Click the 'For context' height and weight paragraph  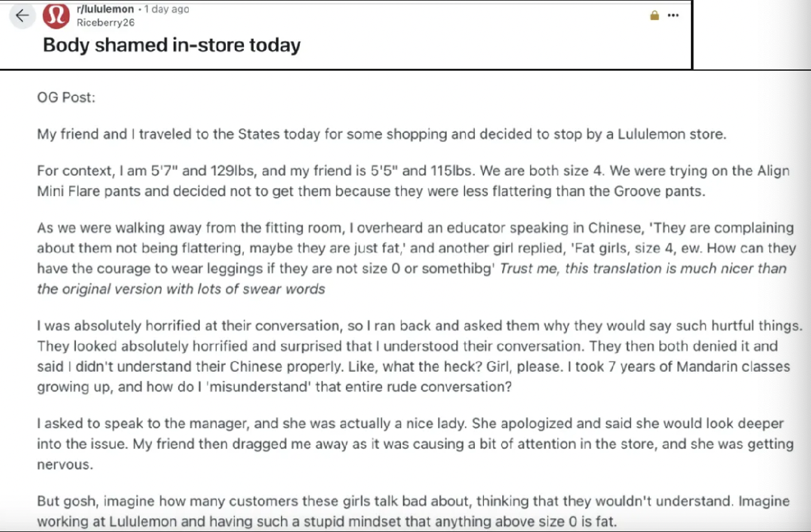point(413,181)
